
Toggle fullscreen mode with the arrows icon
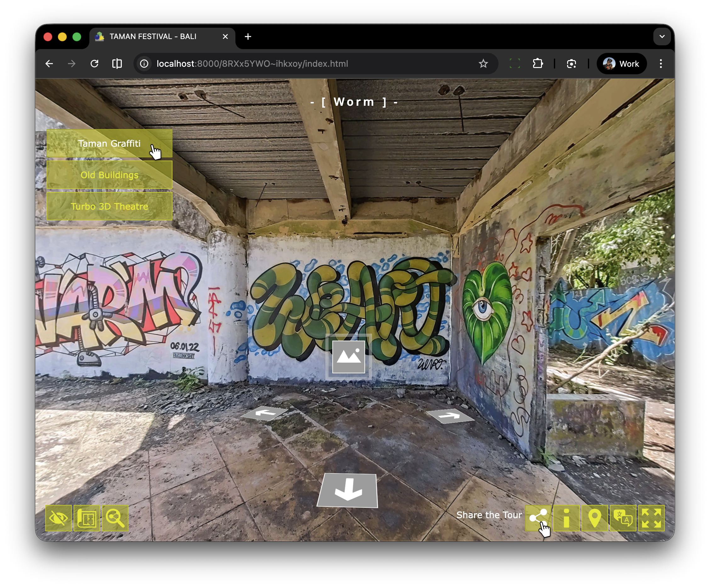tap(651, 518)
